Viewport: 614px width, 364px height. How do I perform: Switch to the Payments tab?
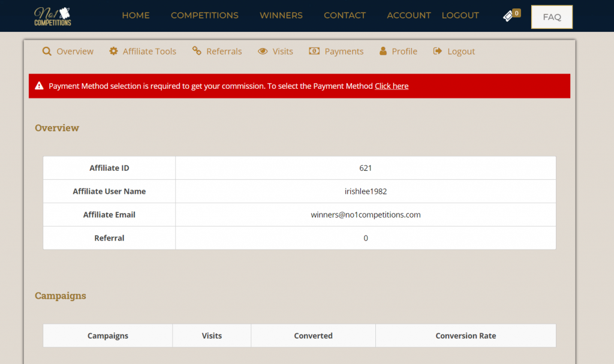[x=344, y=52]
